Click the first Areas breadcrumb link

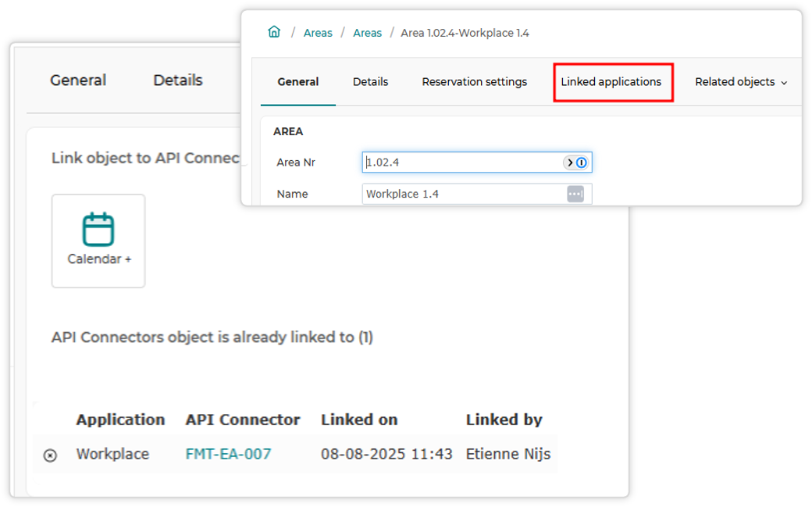[x=318, y=33]
